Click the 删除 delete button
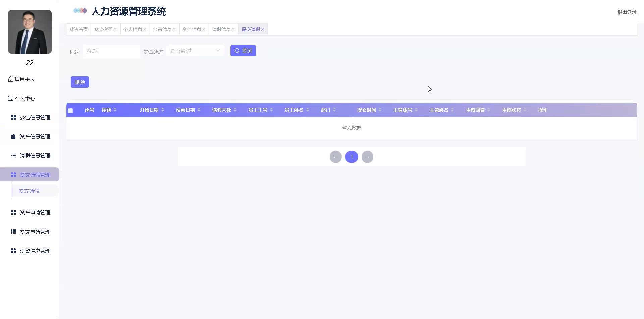Image resolution: width=644 pixels, height=319 pixels. tap(80, 82)
